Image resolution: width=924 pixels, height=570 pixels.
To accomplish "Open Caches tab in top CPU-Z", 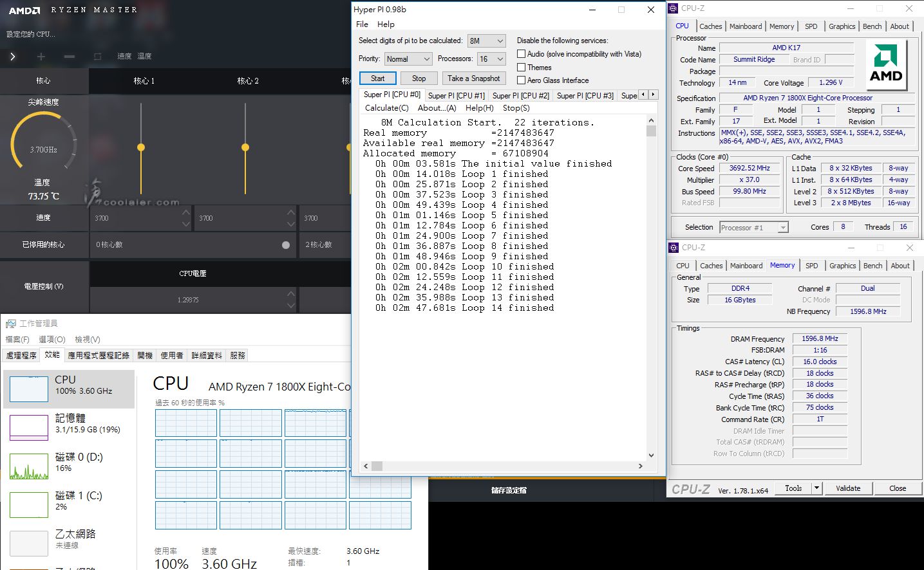I will point(710,26).
